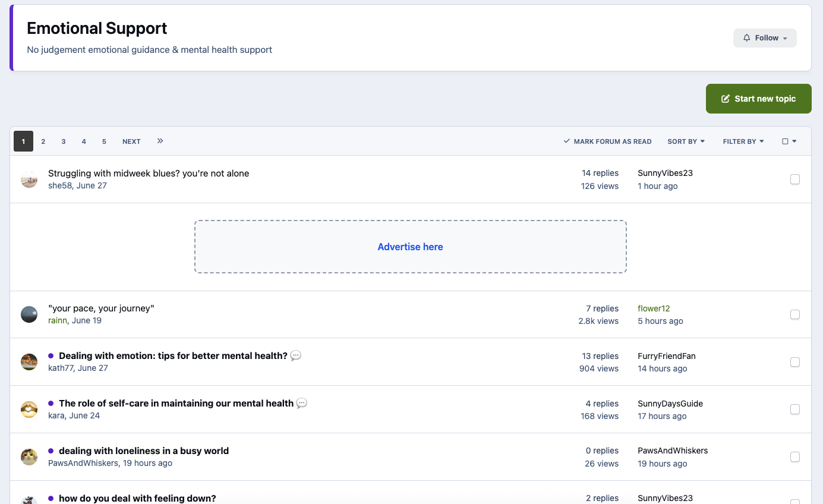Tick checkbox for "your pace, your journey" topic
The image size is (823, 504).
tap(795, 314)
